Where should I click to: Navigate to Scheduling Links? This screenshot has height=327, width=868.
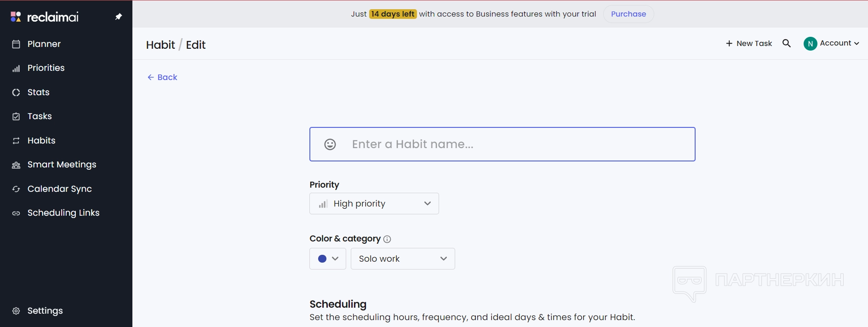pyautogui.click(x=63, y=213)
